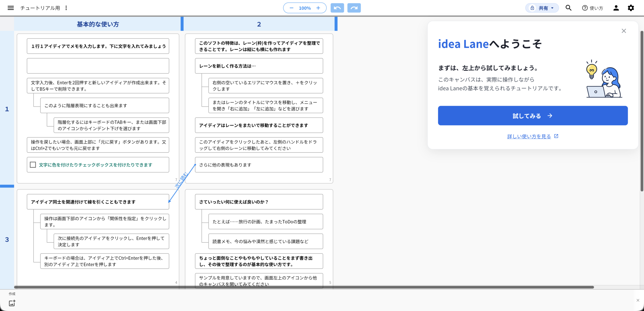Image resolution: width=644 pixels, height=311 pixels.
Task: Click the undo arrow button
Action: (x=337, y=8)
